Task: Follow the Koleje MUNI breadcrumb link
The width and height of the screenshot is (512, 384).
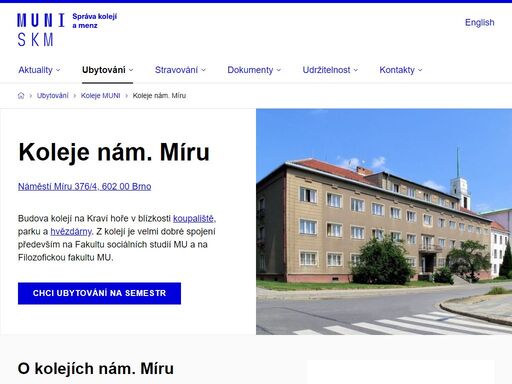Action: (100, 96)
